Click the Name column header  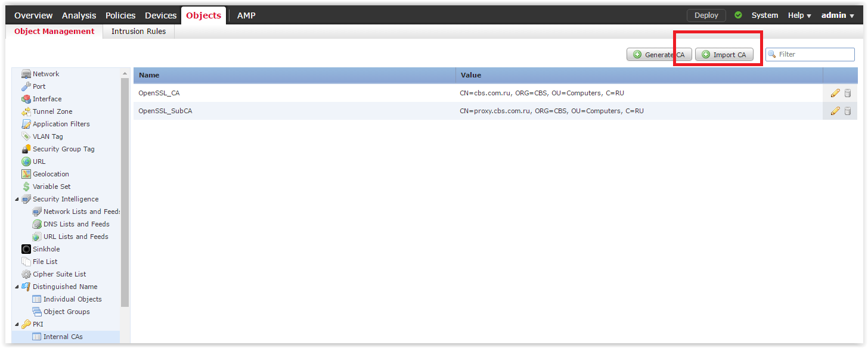[294, 75]
